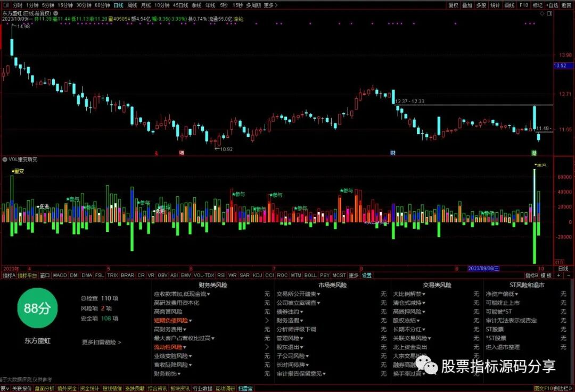Open arrow beside 短期负债风险 row
The width and height of the screenshot is (575, 392).
pyautogui.click(x=267, y=321)
